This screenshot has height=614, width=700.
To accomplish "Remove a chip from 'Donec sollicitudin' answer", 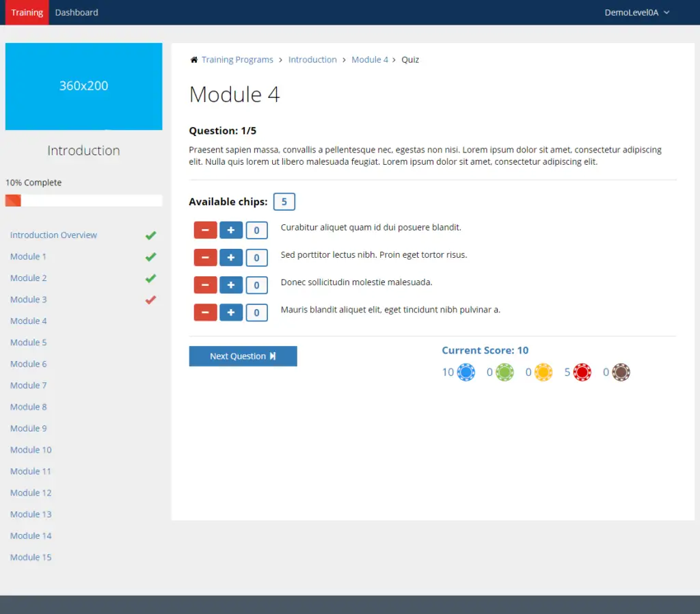I will click(205, 285).
